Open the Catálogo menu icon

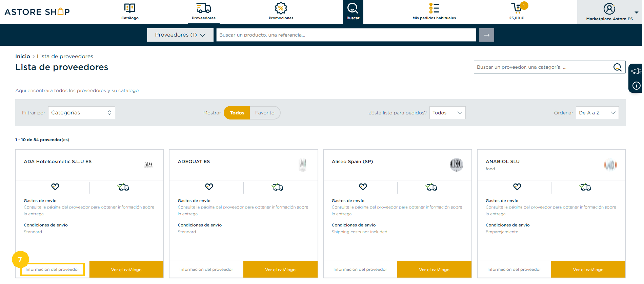pos(130,8)
